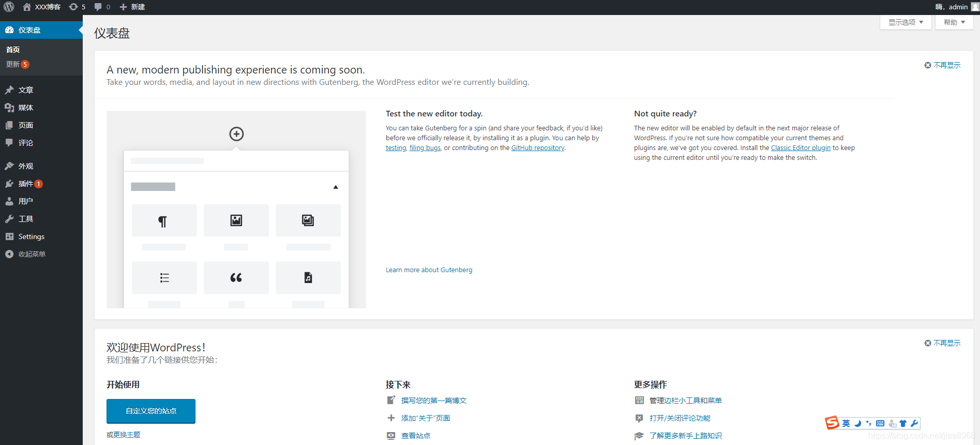Select the audio file block icon
Screen dimensions: 980x445
[308, 278]
